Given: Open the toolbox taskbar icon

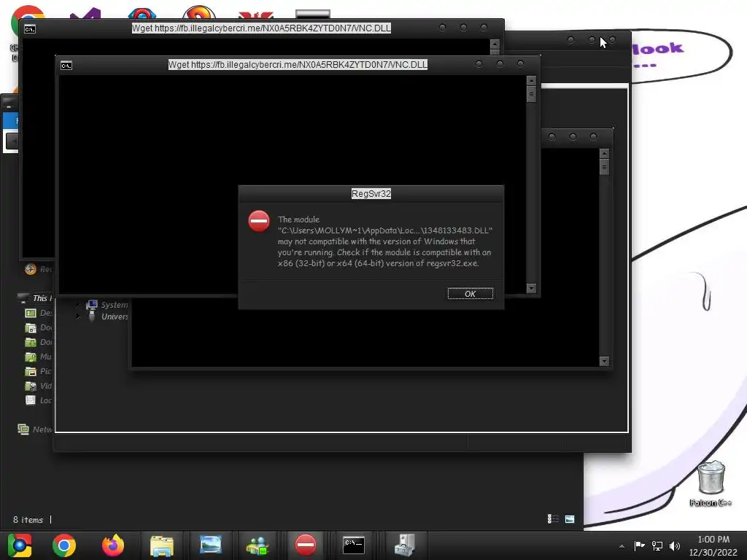Looking at the screenshot, I should click(x=404, y=545).
